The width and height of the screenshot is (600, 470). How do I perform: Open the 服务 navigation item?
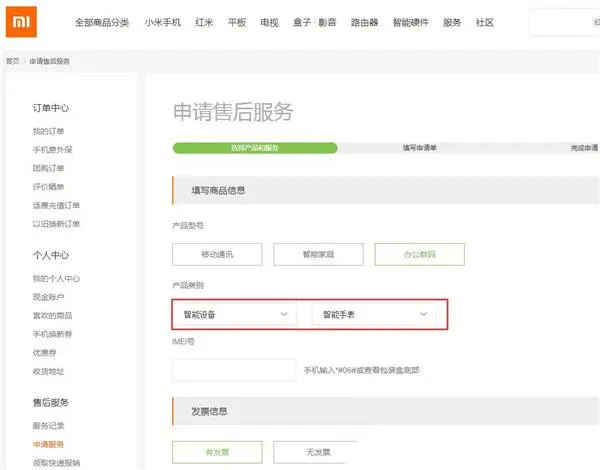(452, 23)
